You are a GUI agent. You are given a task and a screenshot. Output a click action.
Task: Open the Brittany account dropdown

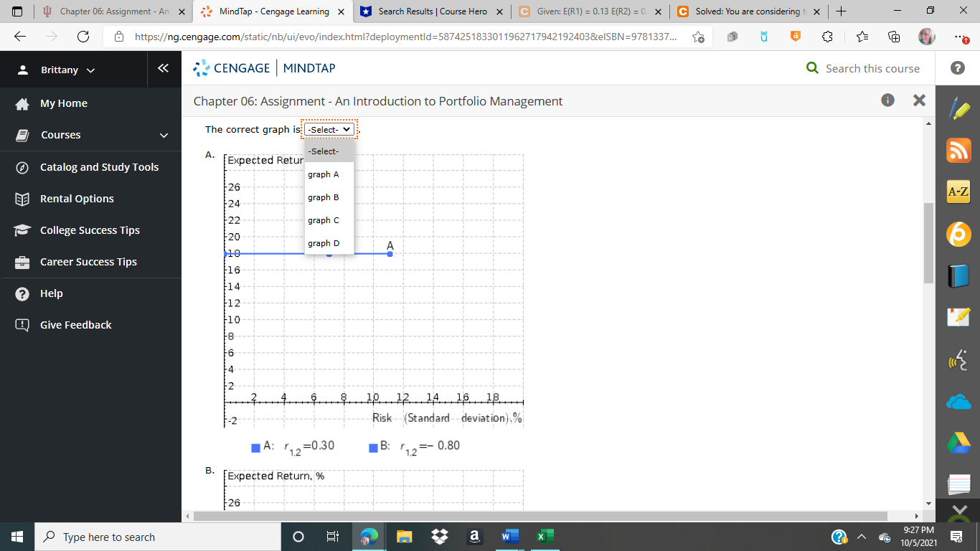pyautogui.click(x=69, y=70)
